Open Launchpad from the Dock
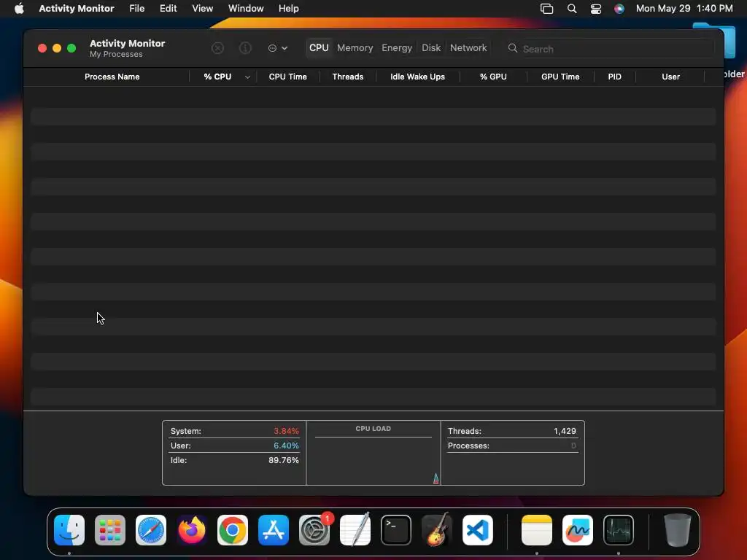Viewport: 747px width, 560px height. [110, 530]
